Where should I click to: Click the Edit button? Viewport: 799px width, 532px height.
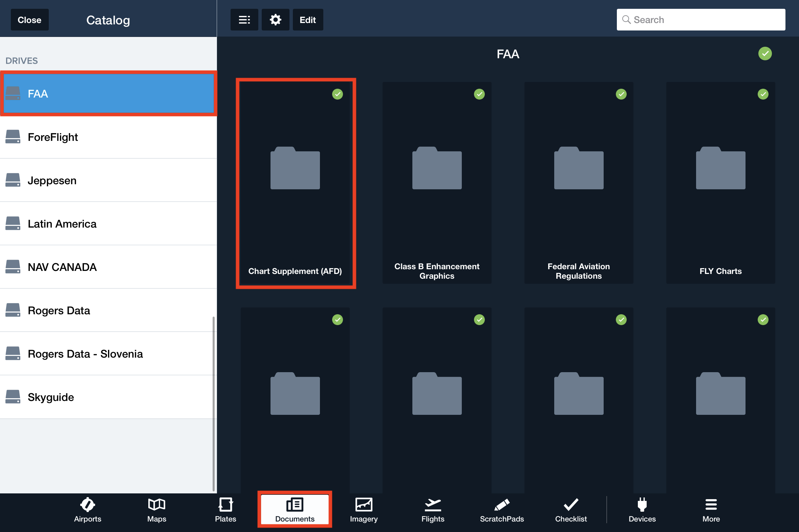pyautogui.click(x=308, y=20)
